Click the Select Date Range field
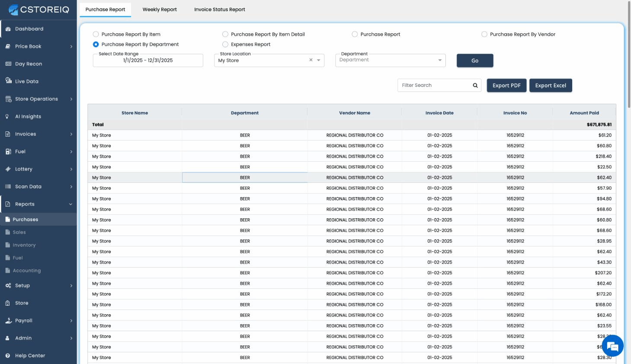This screenshot has width=631, height=364. 148,61
